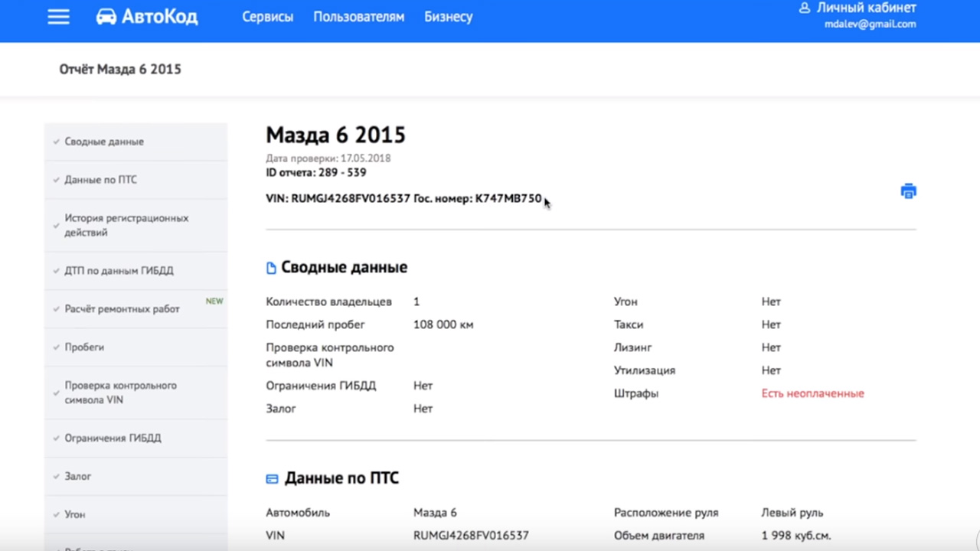The width and height of the screenshot is (980, 551).
Task: Click the Количество владельцев label
Action: coord(328,302)
